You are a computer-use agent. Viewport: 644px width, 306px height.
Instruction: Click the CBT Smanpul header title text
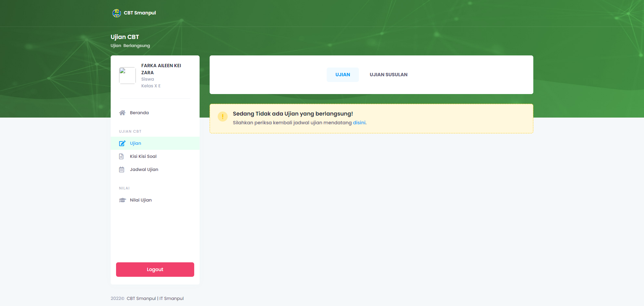(140, 13)
